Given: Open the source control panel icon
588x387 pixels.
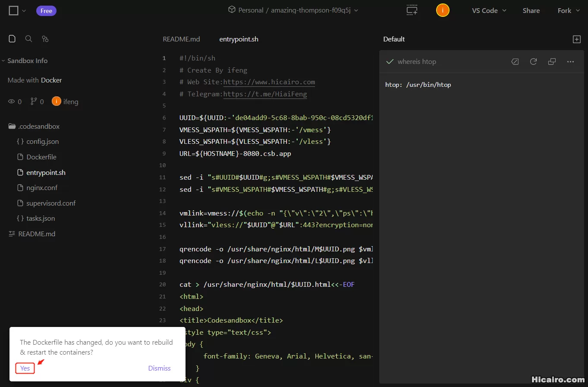Looking at the screenshot, I should point(45,38).
